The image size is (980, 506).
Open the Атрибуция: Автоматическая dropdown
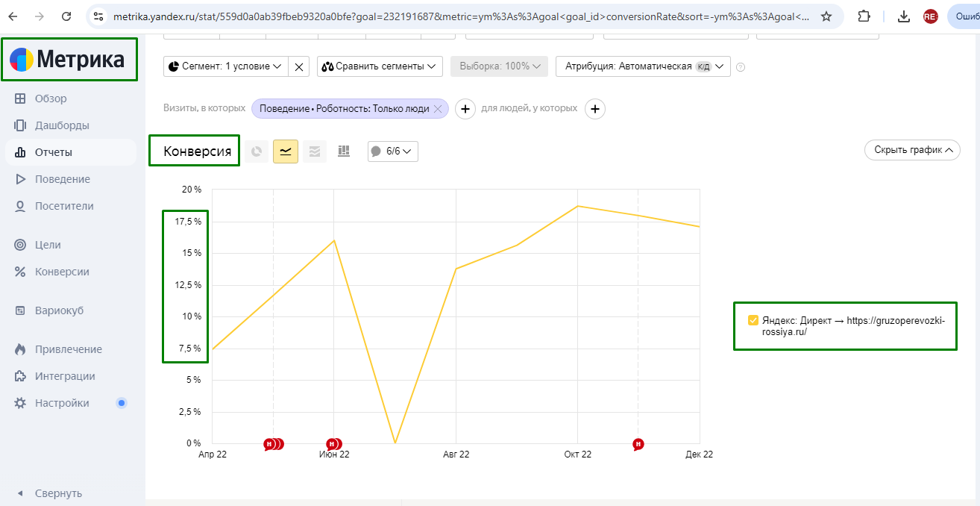click(x=643, y=66)
